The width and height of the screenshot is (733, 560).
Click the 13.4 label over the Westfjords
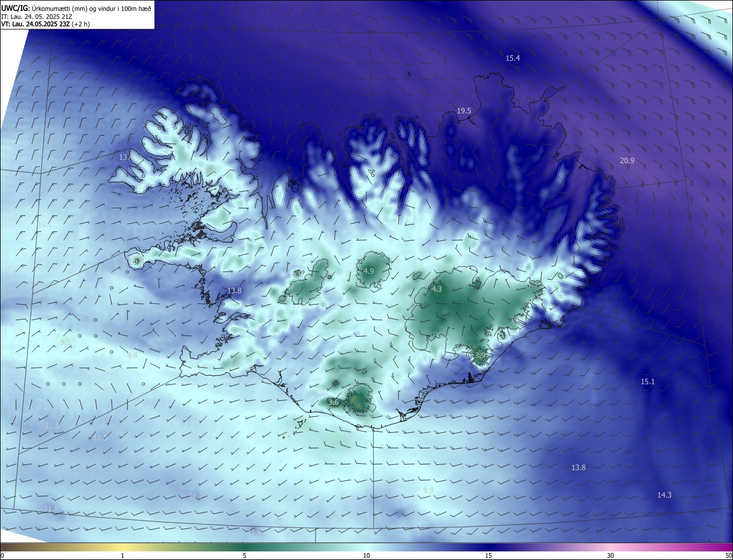[126, 156]
